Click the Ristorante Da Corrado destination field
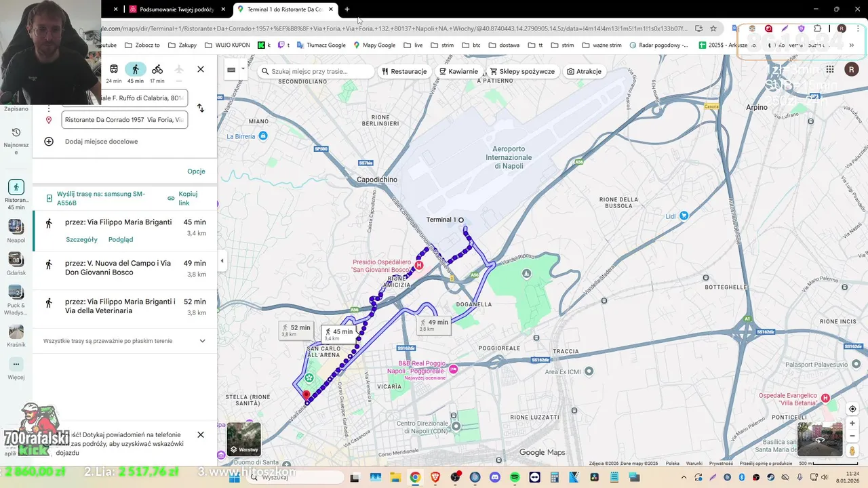868x488 pixels. coord(125,120)
